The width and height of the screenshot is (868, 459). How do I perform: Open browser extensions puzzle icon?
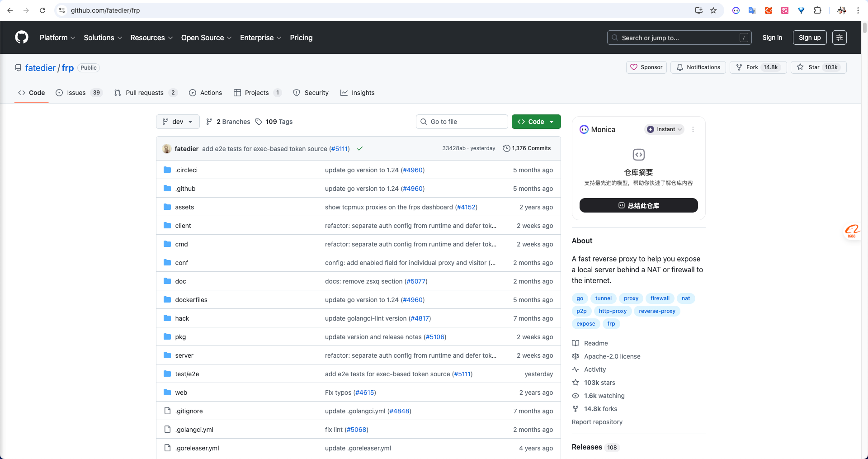coord(817,10)
